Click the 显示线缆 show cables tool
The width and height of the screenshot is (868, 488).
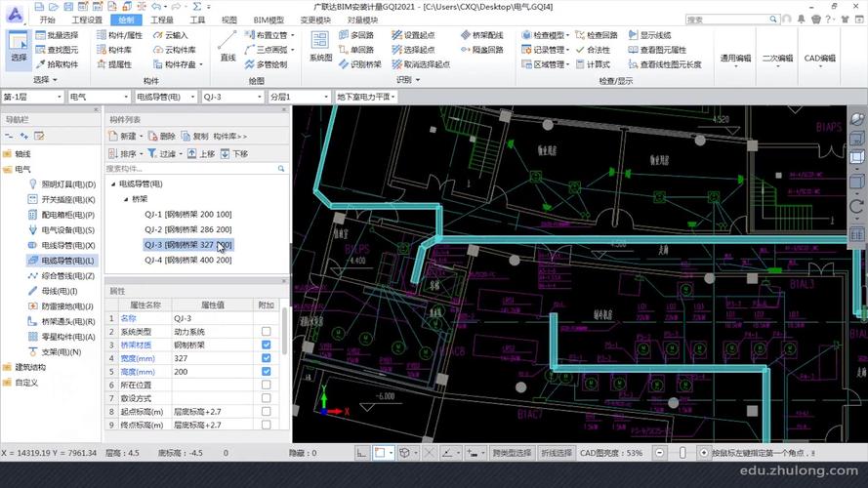pyautogui.click(x=650, y=35)
